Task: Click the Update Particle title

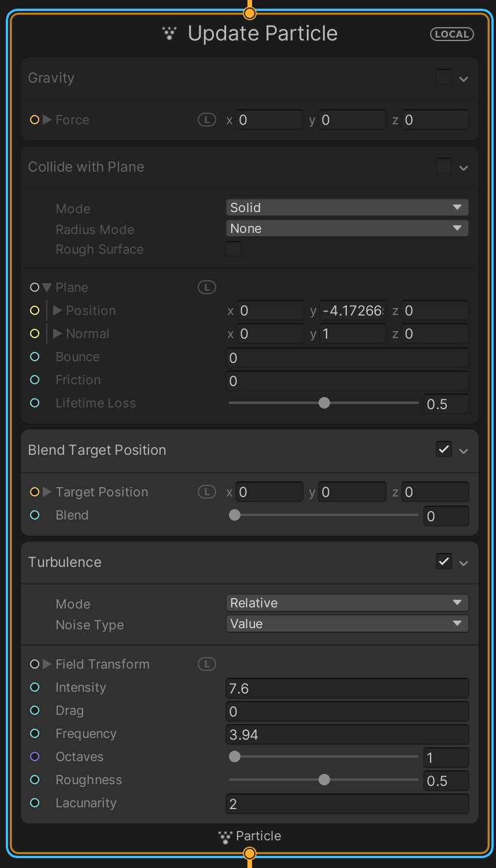Action: tap(262, 34)
